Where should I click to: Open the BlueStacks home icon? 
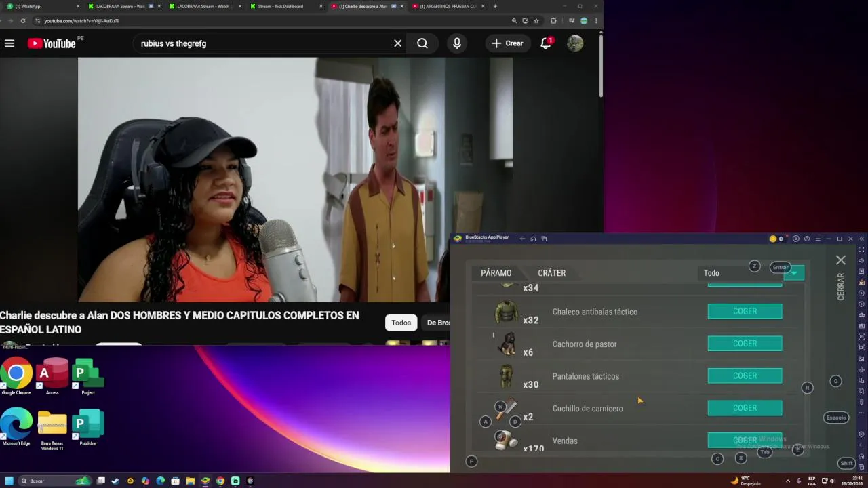click(x=533, y=239)
